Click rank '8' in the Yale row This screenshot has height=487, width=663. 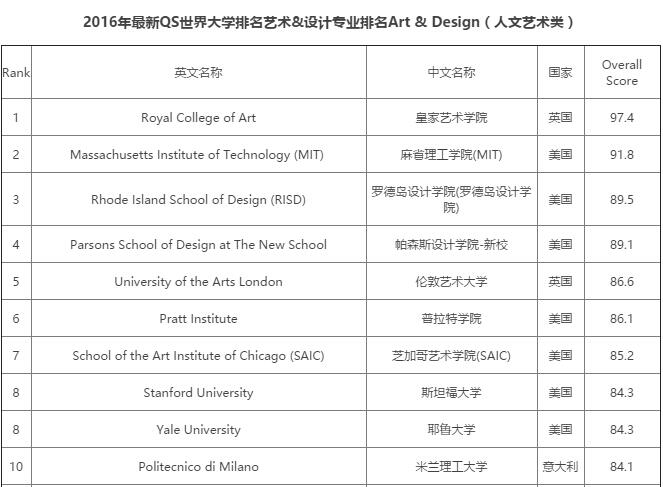pyautogui.click(x=16, y=430)
